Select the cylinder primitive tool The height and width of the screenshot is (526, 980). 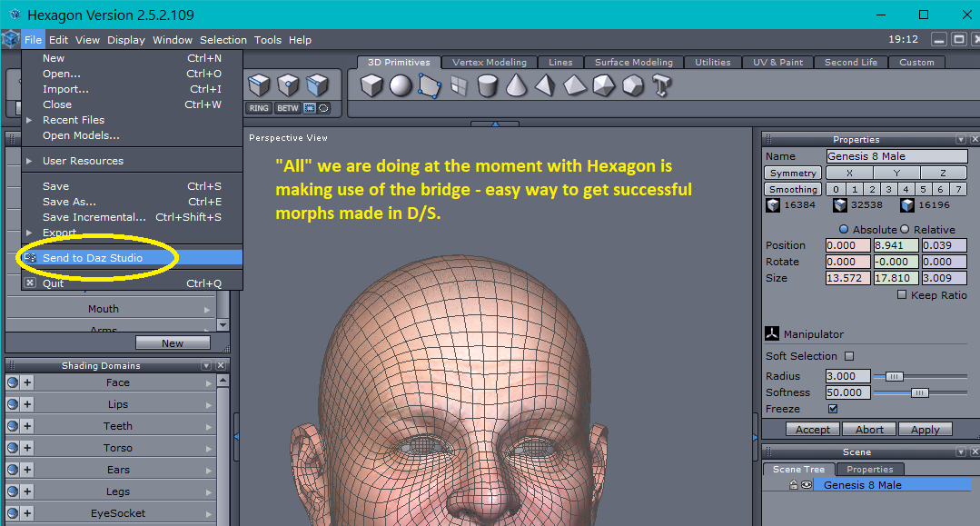(488, 85)
